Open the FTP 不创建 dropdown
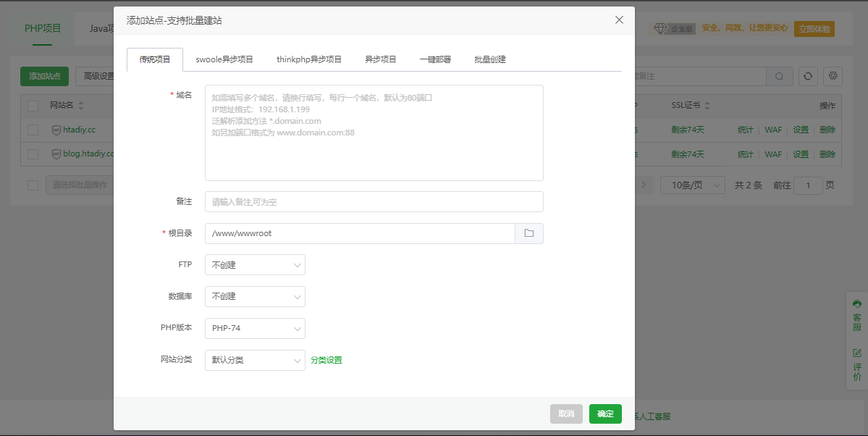This screenshot has width=868, height=436. [x=255, y=264]
